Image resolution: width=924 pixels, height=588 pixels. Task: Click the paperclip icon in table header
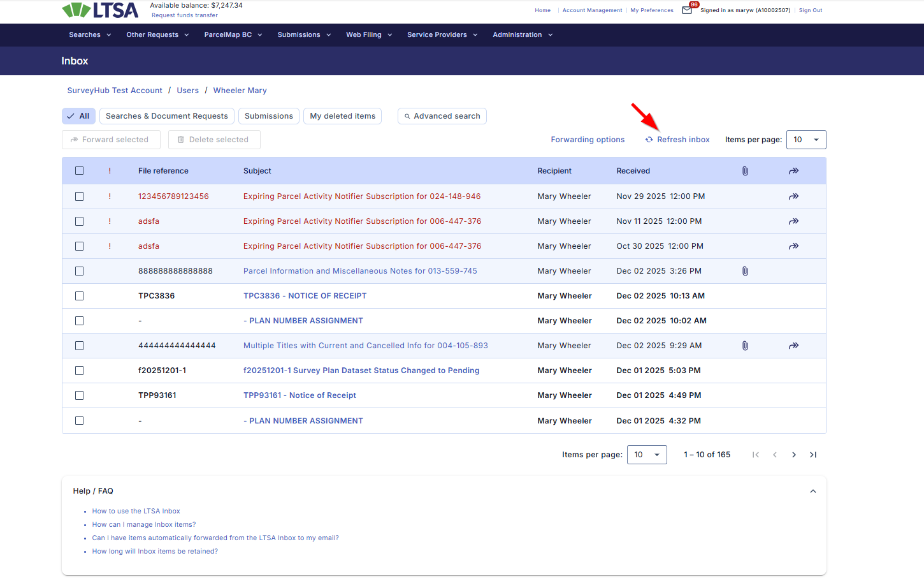pos(745,171)
